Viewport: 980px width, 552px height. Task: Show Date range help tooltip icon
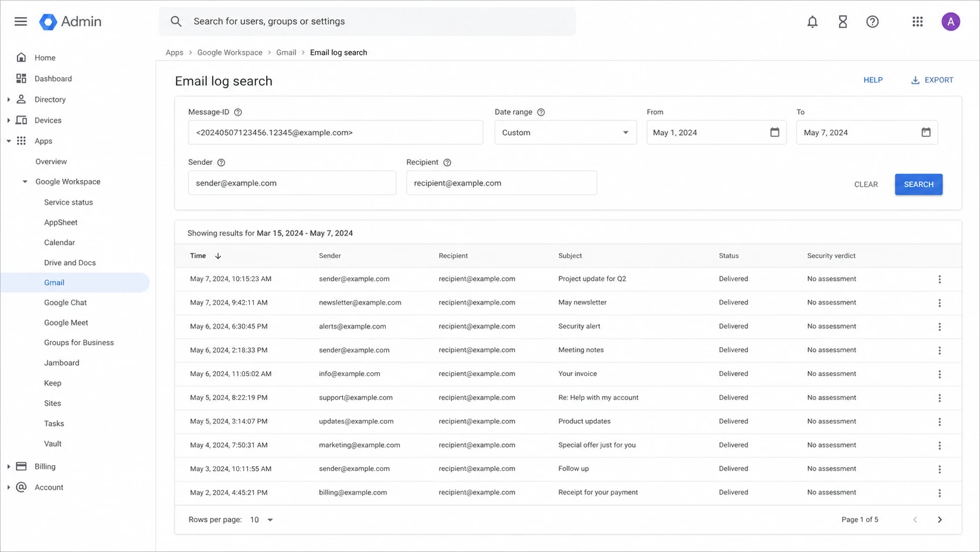click(541, 112)
